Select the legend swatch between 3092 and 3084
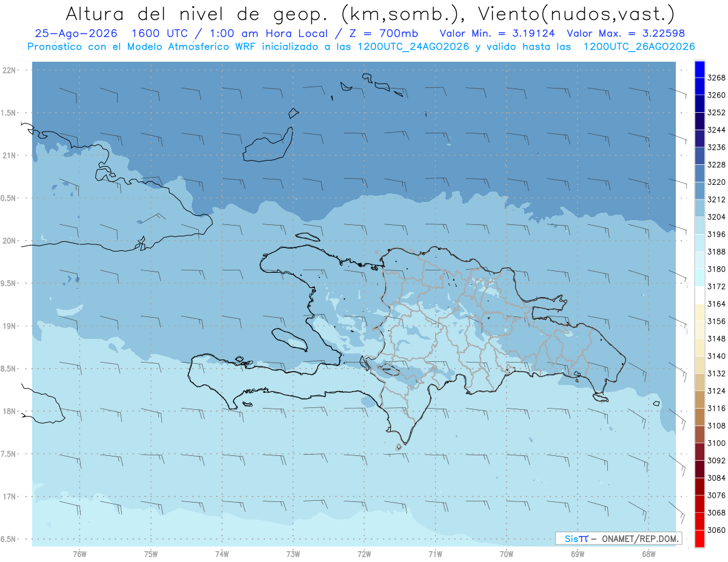 (x=699, y=469)
